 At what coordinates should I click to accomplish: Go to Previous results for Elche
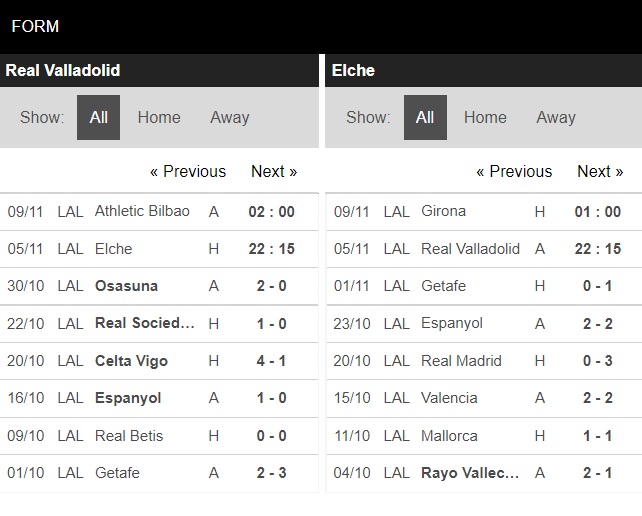pos(514,171)
